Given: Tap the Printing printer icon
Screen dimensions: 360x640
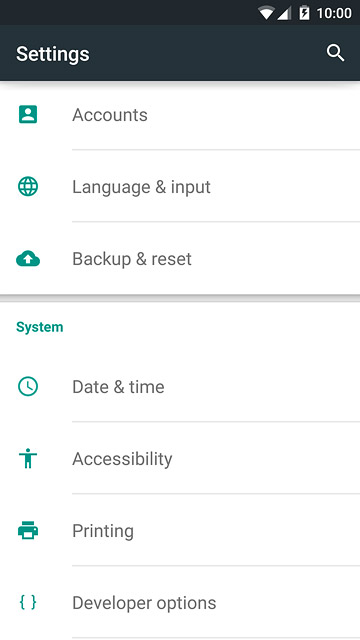Looking at the screenshot, I should coord(28,530).
